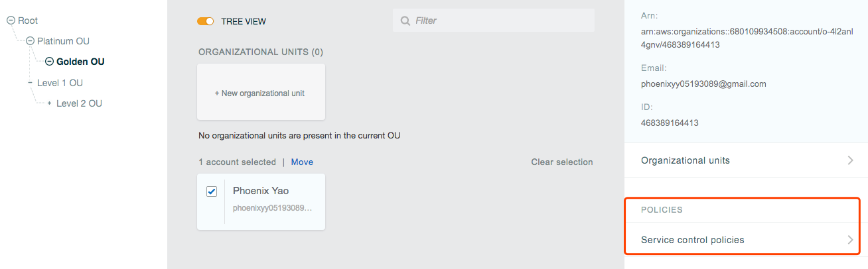
Task: Select Level 2 OU in the tree
Action: pos(79,103)
